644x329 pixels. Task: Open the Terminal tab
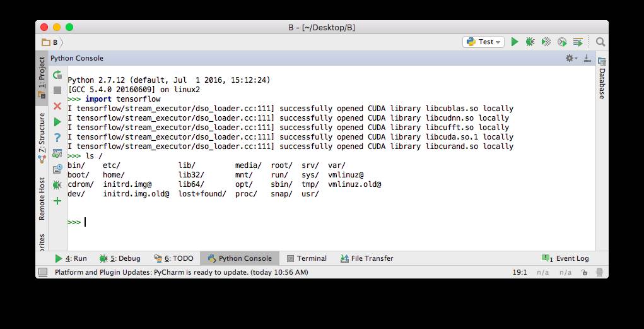click(x=307, y=258)
